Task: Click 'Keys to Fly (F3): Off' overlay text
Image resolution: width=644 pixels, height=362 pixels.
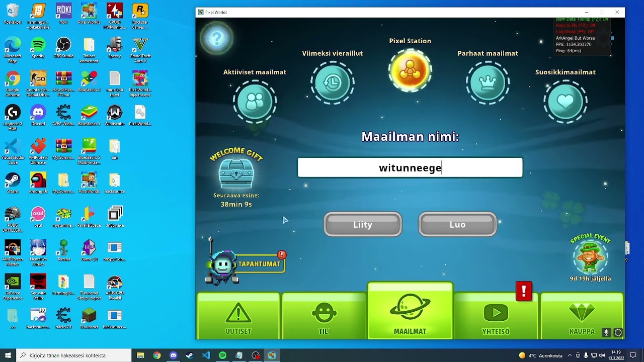Action: point(576,25)
